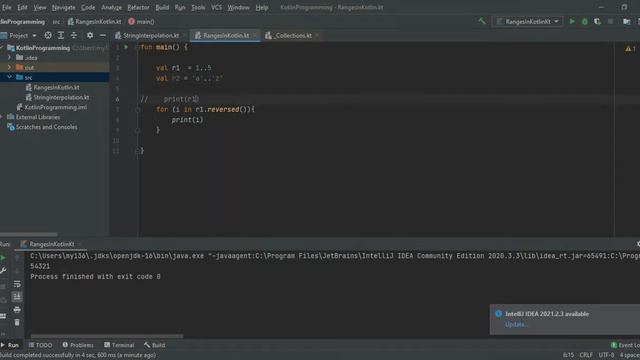Select KotlinProgramming root project node
The image size is (640, 360).
(x=42, y=48)
